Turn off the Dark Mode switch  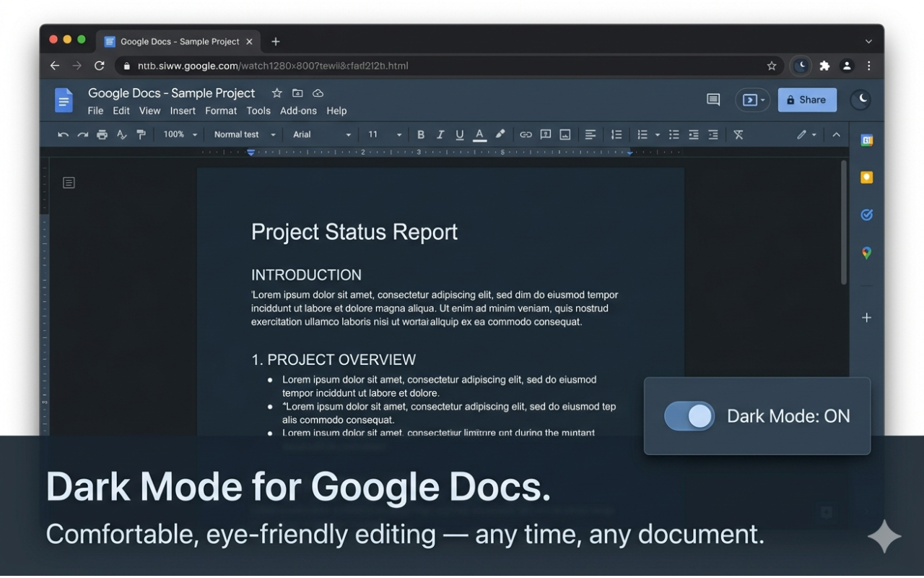pos(689,416)
